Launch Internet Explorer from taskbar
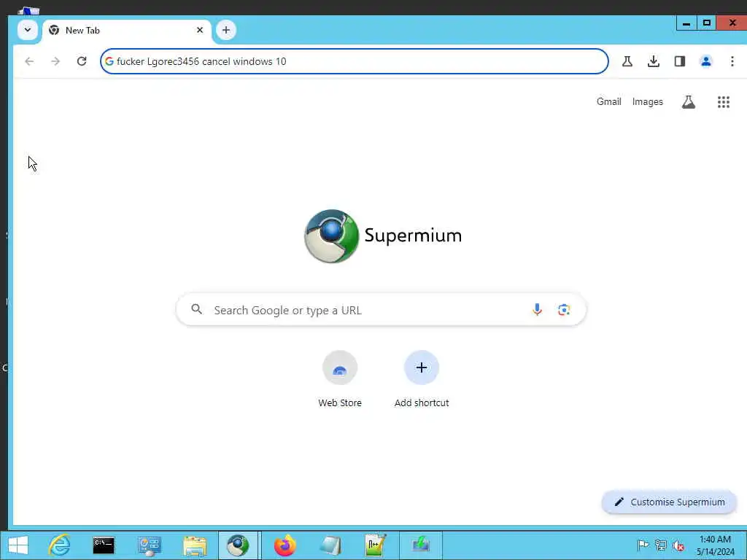This screenshot has width=747, height=560. (60, 545)
